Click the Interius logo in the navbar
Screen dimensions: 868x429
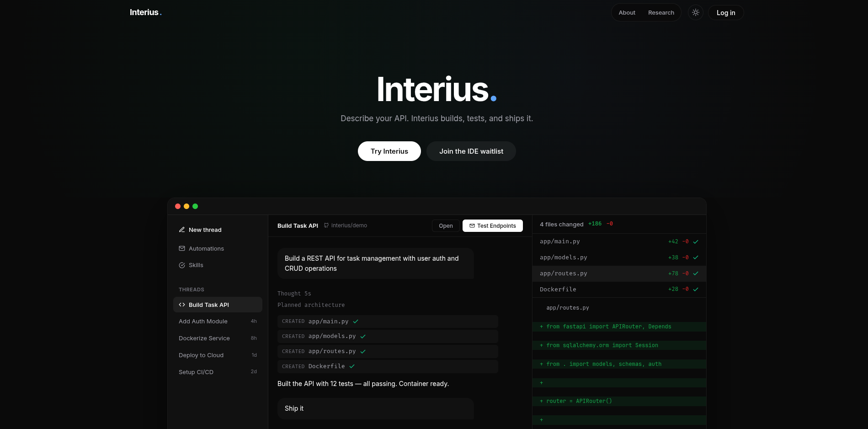pyautogui.click(x=145, y=12)
